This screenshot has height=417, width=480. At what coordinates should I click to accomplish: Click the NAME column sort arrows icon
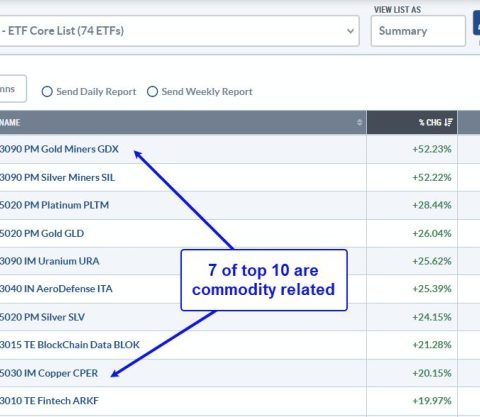click(x=359, y=122)
